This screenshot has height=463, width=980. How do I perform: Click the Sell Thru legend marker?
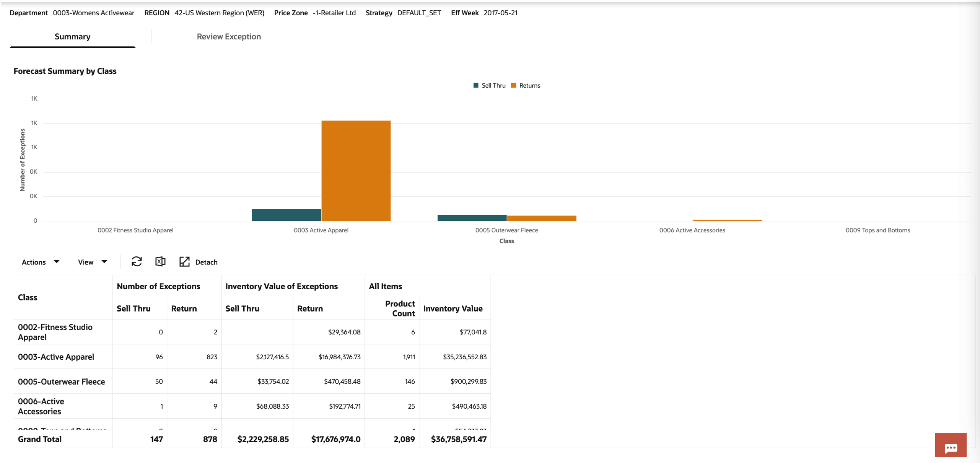coord(475,85)
